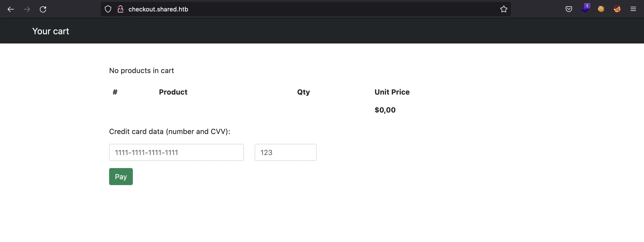The height and width of the screenshot is (242, 644).
Task: Click the dollar amount $0,00 display
Action: [x=385, y=110]
